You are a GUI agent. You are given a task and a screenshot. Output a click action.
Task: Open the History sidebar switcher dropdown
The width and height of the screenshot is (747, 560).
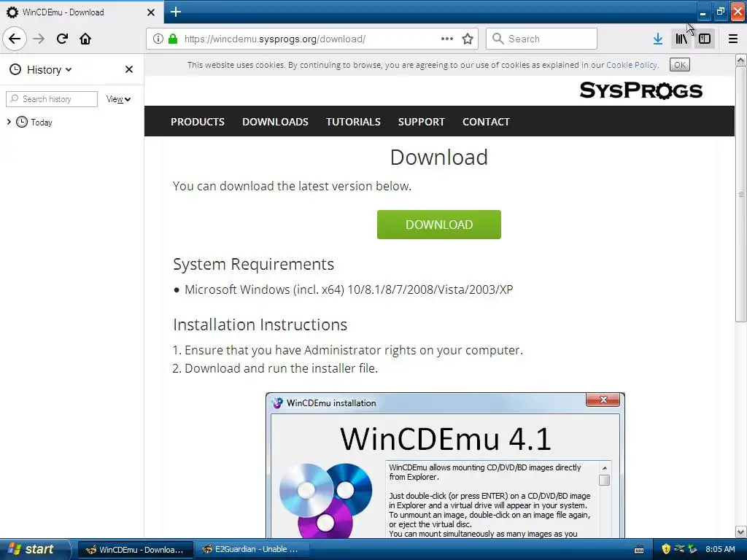[41, 69]
